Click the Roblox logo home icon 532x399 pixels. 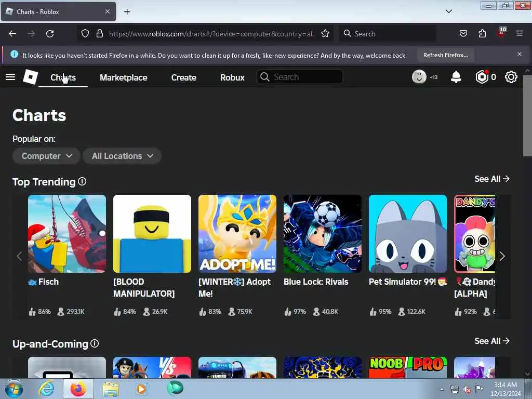pos(30,77)
